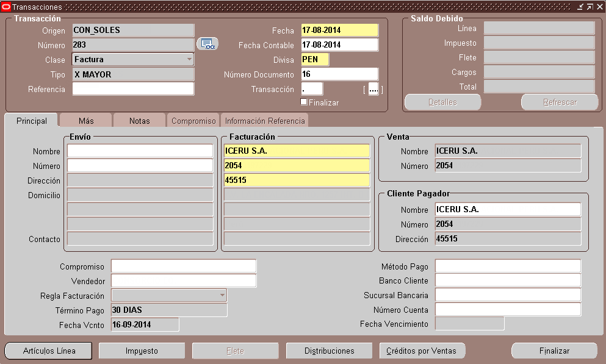
Task: Open transaction details via the glasses icon
Action: click(206, 45)
